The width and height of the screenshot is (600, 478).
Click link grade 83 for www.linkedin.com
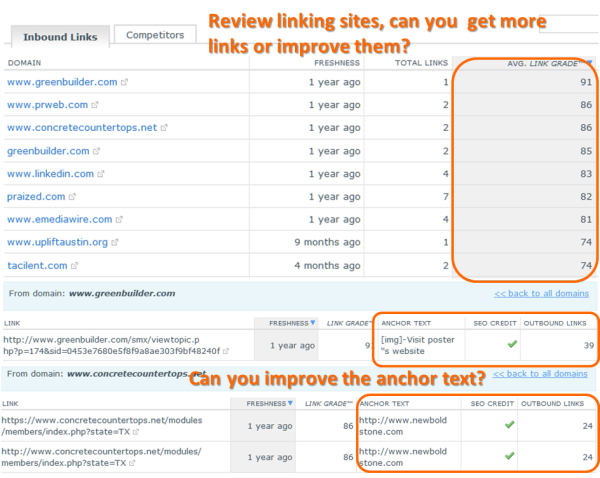pos(586,174)
